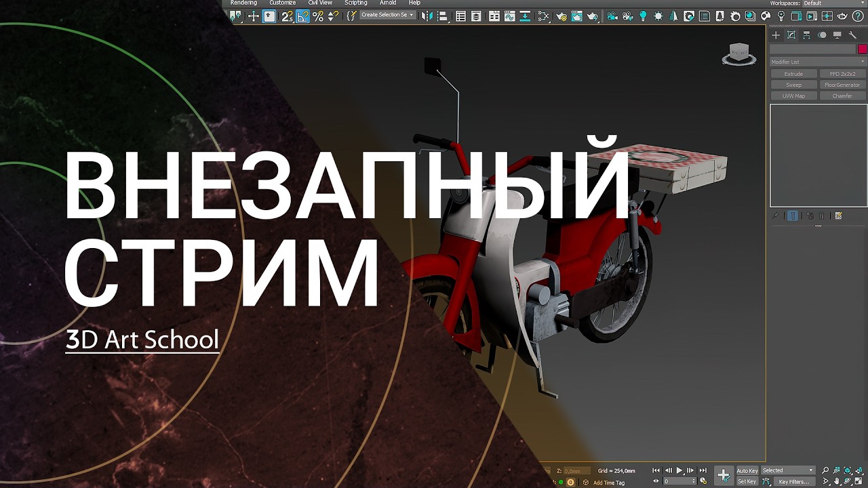
Task: Go to the start frame
Action: (656, 470)
